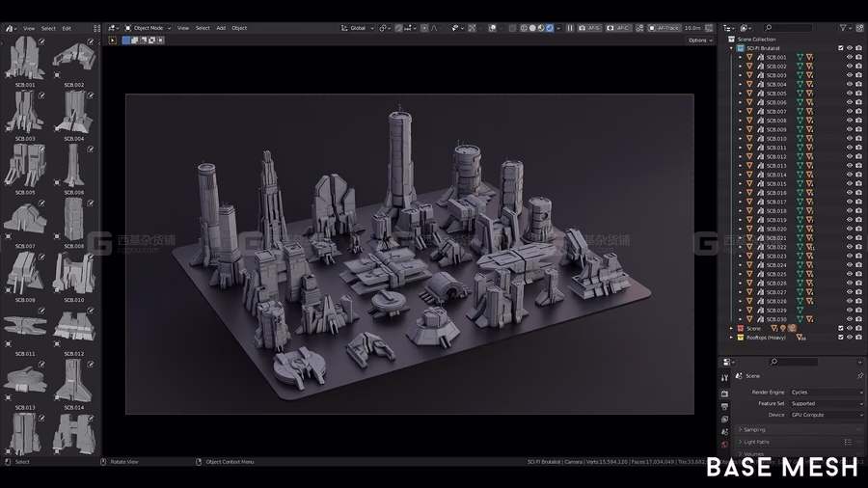The height and width of the screenshot is (488, 868).
Task: Open the Output properties tab
Action: click(x=724, y=406)
